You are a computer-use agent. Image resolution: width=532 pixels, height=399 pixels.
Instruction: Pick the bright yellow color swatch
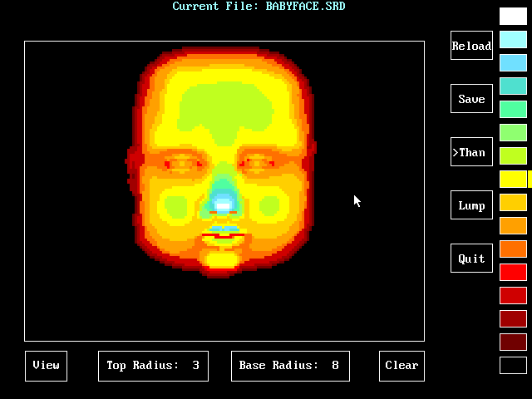pyautogui.click(x=513, y=180)
